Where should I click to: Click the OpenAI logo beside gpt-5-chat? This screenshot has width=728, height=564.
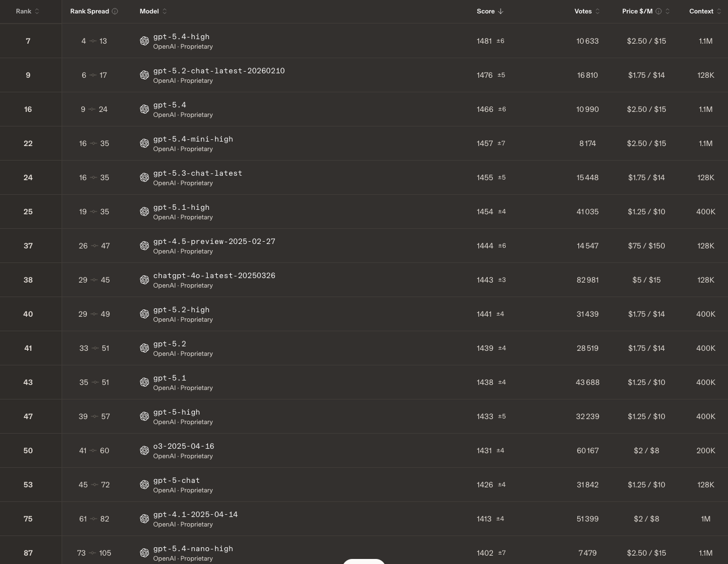144,485
